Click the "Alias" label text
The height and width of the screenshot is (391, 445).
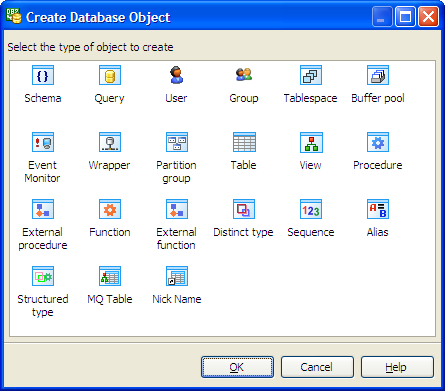(x=378, y=232)
